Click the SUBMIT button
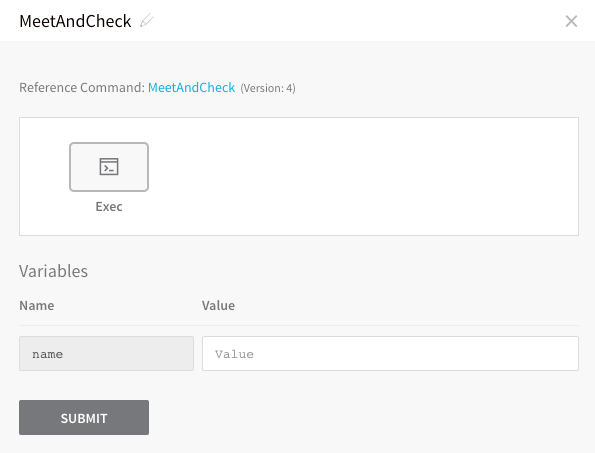 coord(84,417)
